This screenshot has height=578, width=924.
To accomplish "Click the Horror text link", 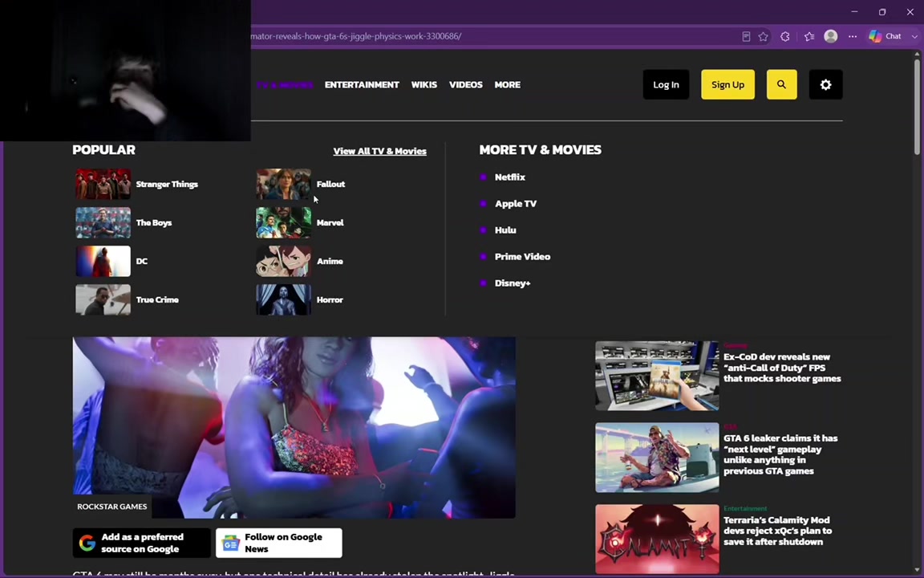I will click(x=330, y=299).
